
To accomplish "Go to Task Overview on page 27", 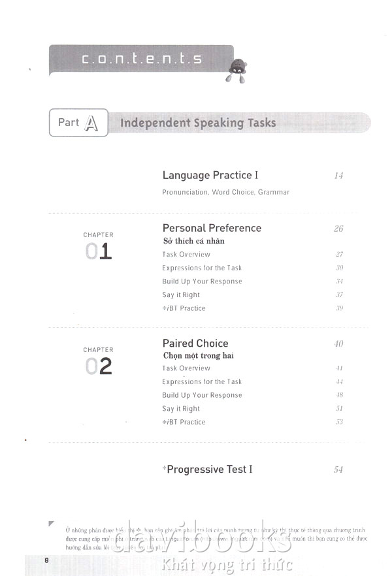I will pyautogui.click(x=186, y=255).
